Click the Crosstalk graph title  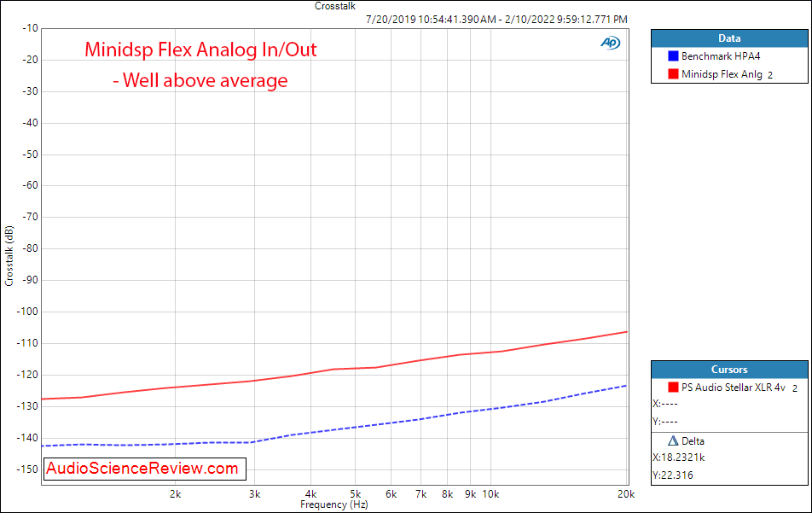335,6
